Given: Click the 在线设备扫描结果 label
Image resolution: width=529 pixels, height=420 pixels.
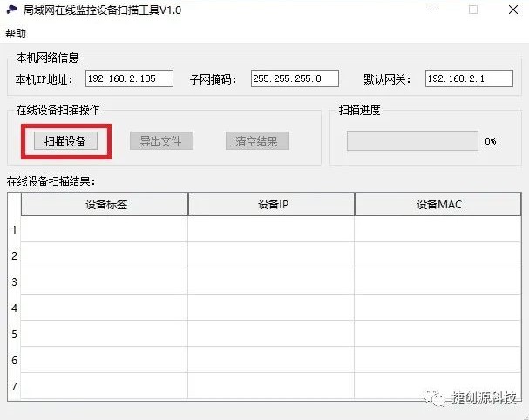Looking at the screenshot, I should point(51,181).
